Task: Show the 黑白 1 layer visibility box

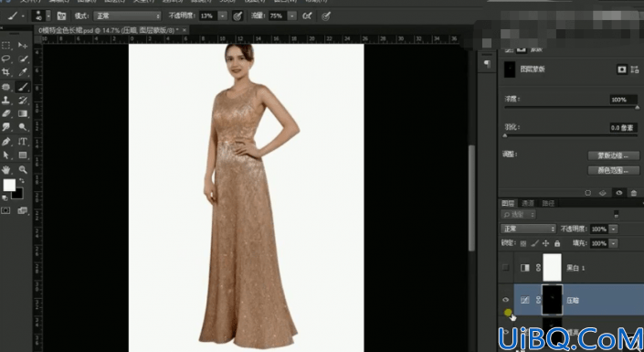Action: coord(505,267)
